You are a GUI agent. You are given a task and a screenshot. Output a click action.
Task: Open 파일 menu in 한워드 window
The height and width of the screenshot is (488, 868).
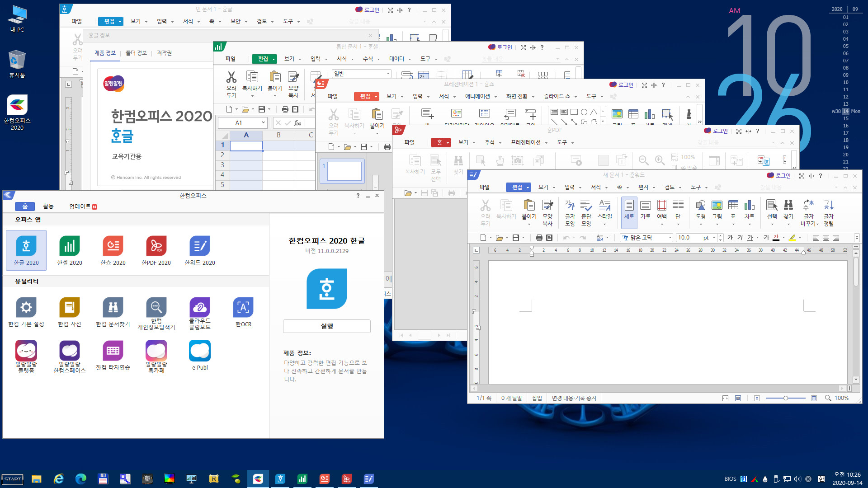point(485,187)
